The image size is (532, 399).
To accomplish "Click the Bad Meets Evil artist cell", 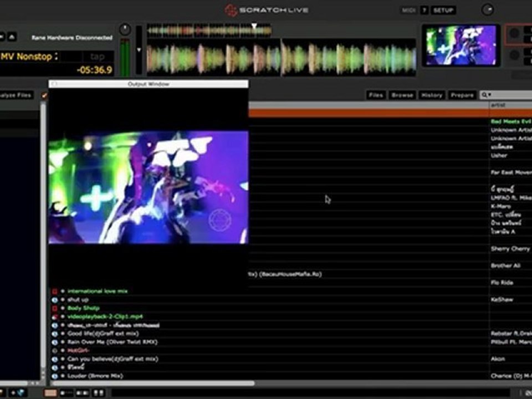I will pos(511,121).
